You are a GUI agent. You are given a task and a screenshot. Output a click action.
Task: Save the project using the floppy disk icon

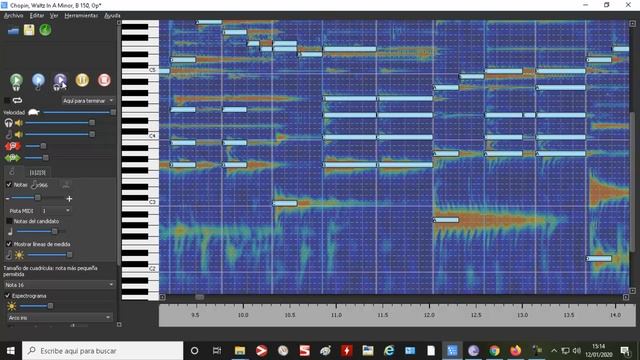tap(29, 30)
